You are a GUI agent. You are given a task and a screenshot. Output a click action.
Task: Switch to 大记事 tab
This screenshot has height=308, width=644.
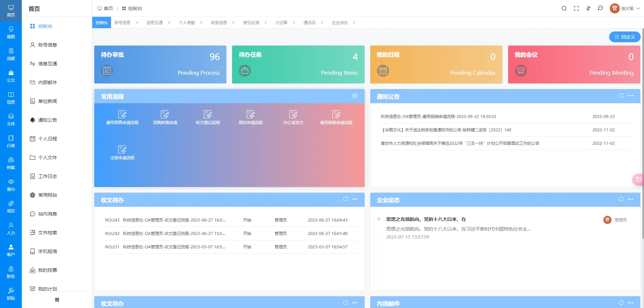pyautogui.click(x=281, y=23)
